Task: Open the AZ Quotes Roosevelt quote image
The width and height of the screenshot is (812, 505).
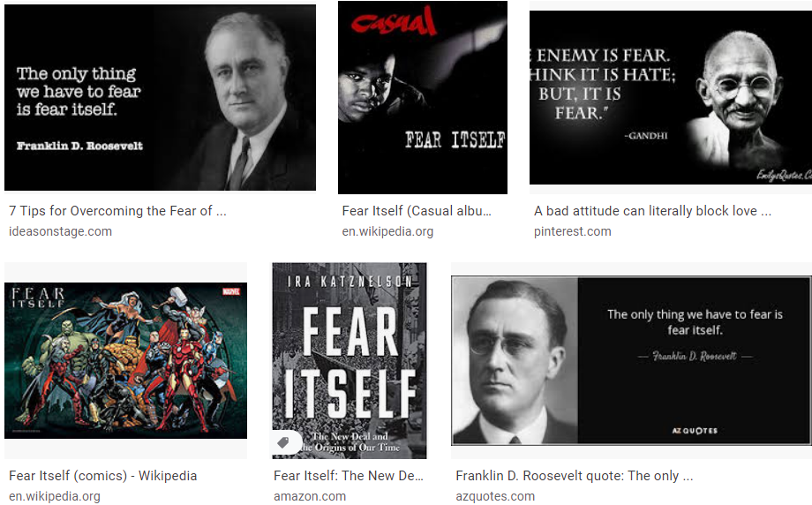Action: [631, 360]
